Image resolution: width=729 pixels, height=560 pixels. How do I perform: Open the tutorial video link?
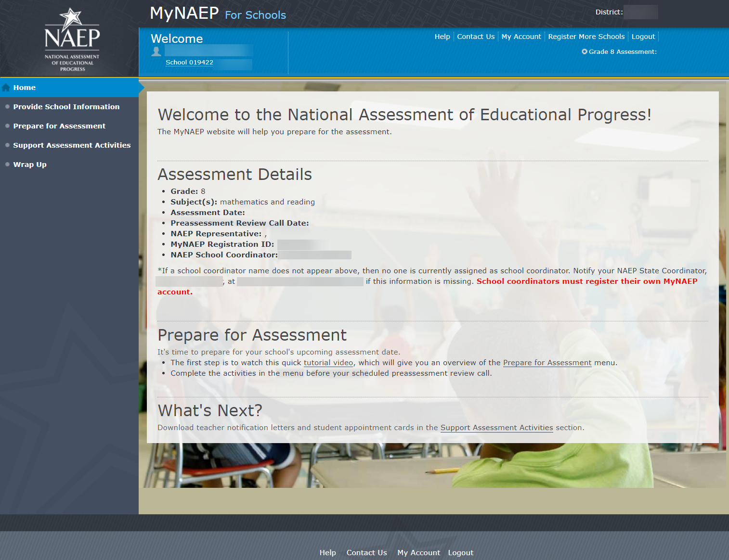coord(328,363)
